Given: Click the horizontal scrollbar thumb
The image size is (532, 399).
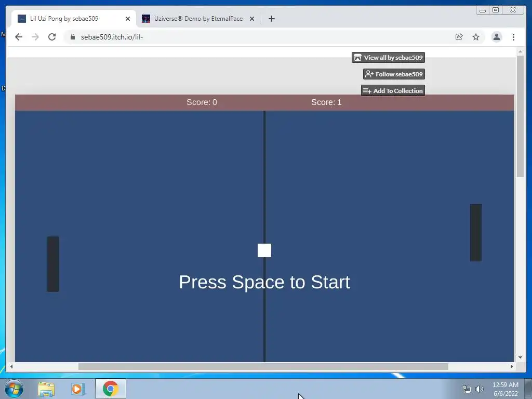Looking at the screenshot, I should coord(263,366).
